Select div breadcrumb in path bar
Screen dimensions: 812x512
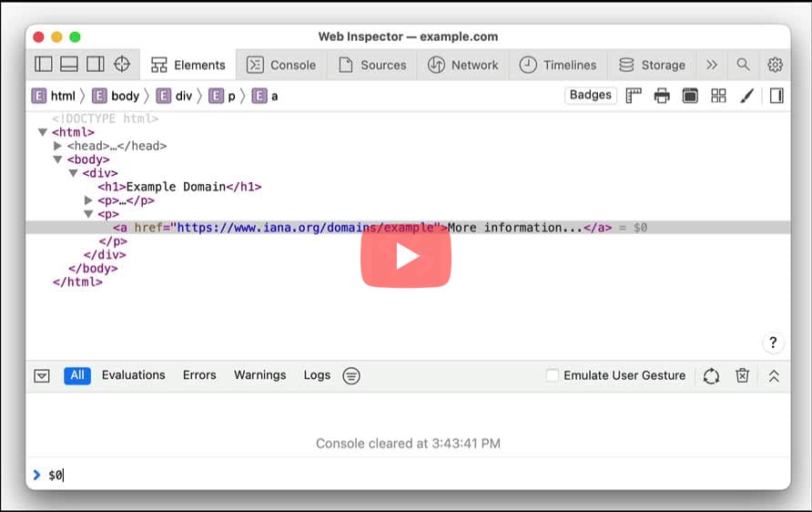tap(175, 96)
